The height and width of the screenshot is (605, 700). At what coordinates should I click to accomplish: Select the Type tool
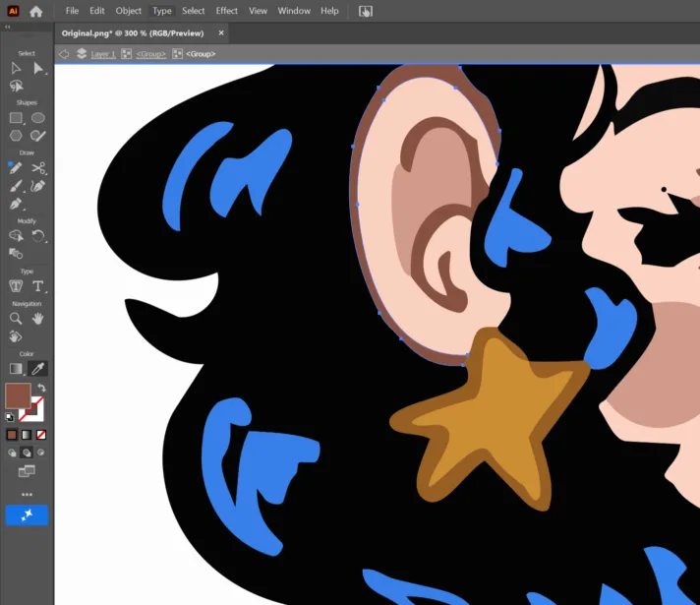point(38,286)
